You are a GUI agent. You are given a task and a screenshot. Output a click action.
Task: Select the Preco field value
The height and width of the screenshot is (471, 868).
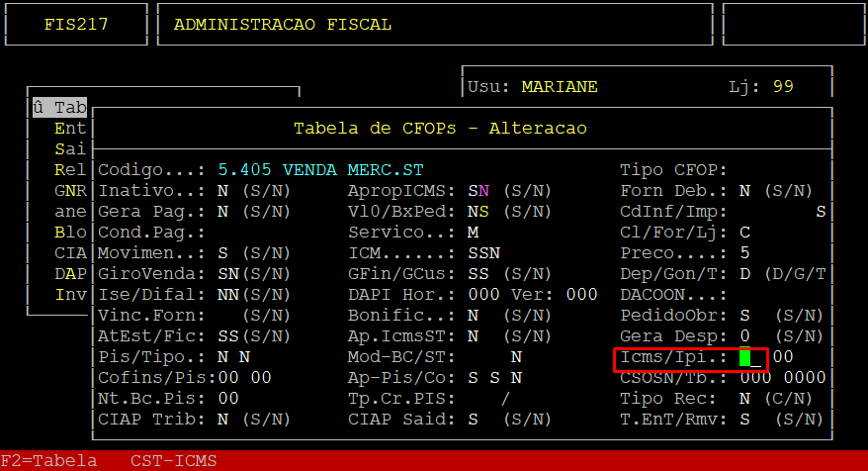point(744,253)
